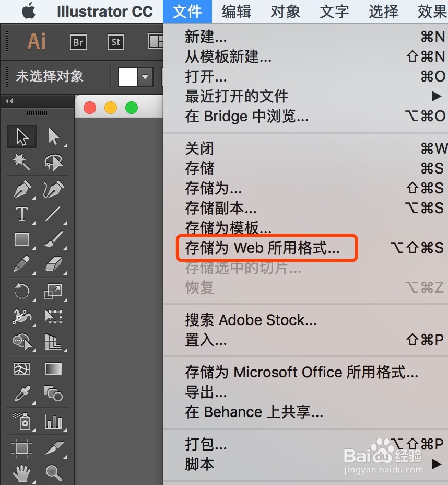Select the Hand tool
The height and width of the screenshot is (485, 448).
(x=22, y=472)
